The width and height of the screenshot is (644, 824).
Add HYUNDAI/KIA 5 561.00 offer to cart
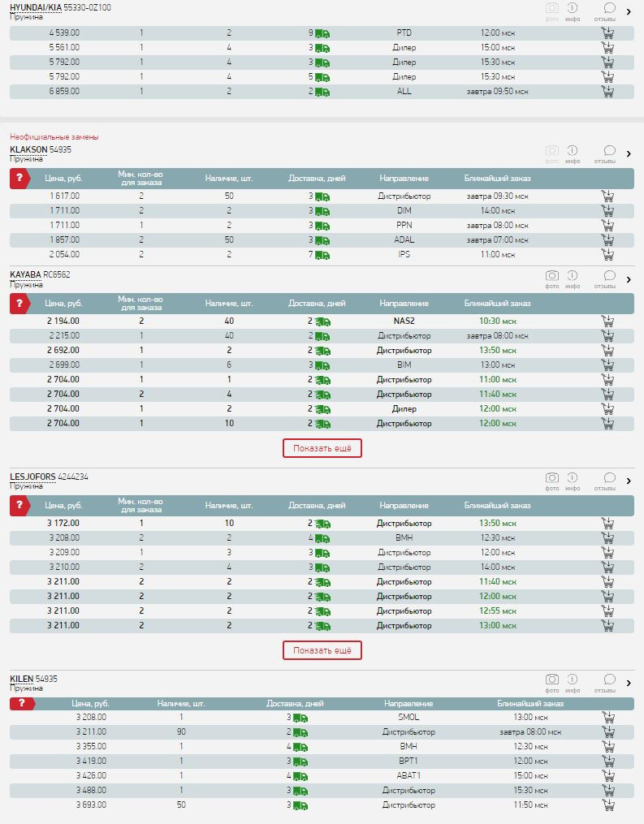pos(607,48)
